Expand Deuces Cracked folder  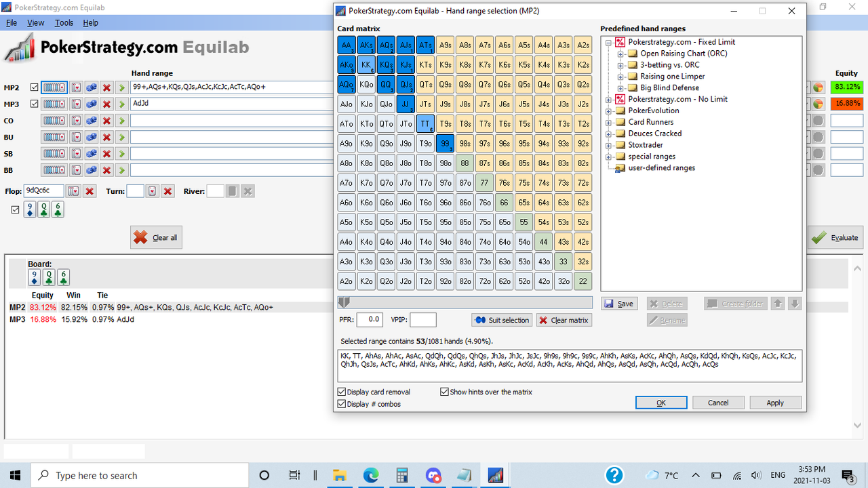tap(608, 134)
